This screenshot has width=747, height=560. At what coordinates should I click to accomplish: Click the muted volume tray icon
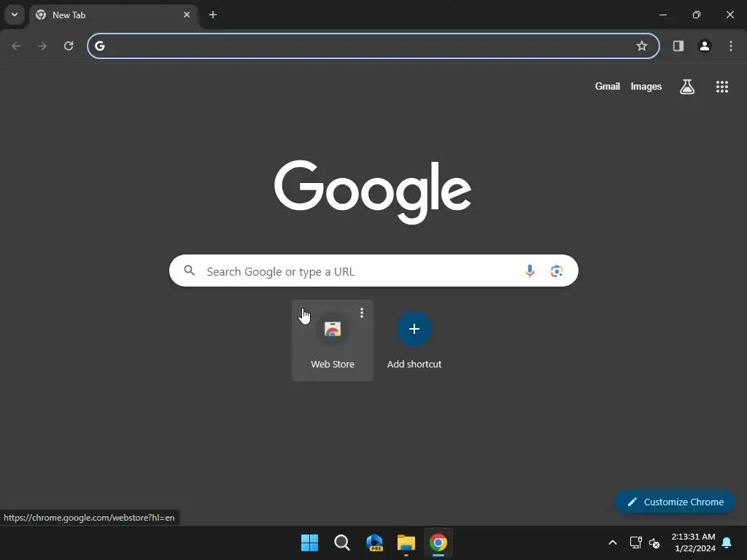(x=654, y=542)
